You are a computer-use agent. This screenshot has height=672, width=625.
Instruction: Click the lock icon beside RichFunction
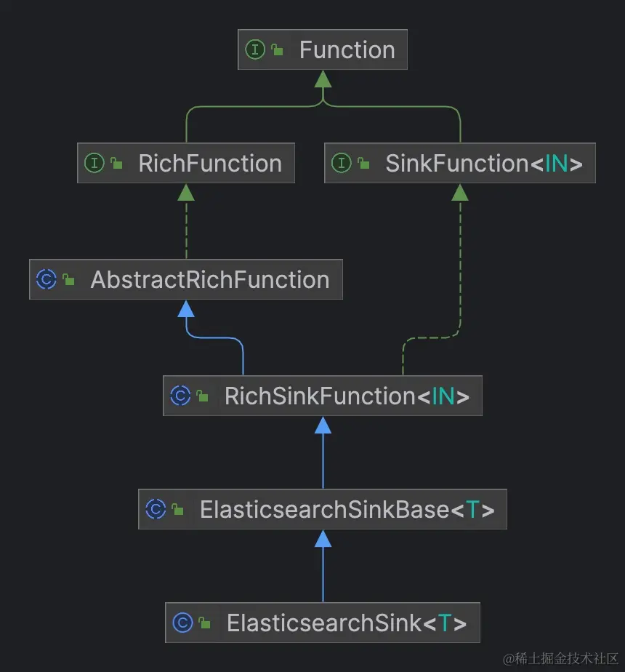tap(116, 164)
